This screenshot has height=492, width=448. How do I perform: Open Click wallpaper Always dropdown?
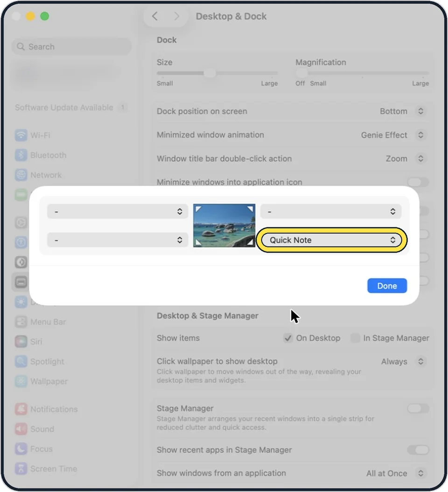403,361
